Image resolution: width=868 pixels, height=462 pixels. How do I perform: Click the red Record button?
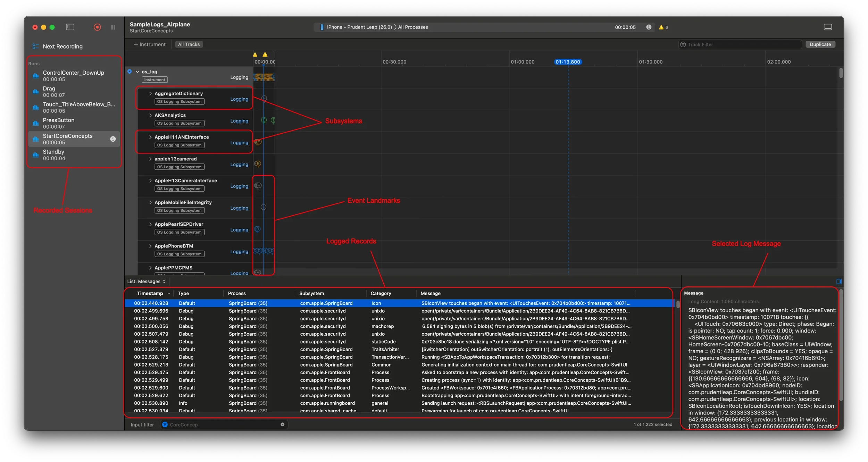coord(97,27)
